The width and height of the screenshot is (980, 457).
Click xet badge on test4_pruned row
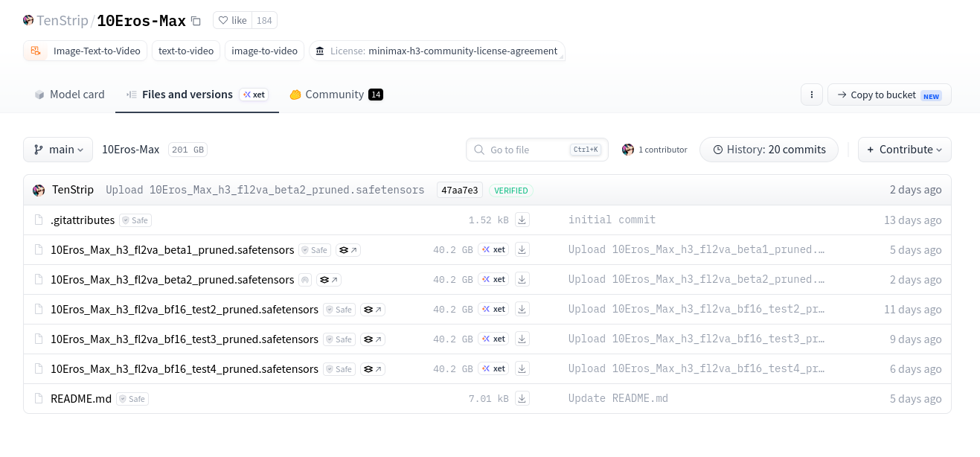point(494,369)
